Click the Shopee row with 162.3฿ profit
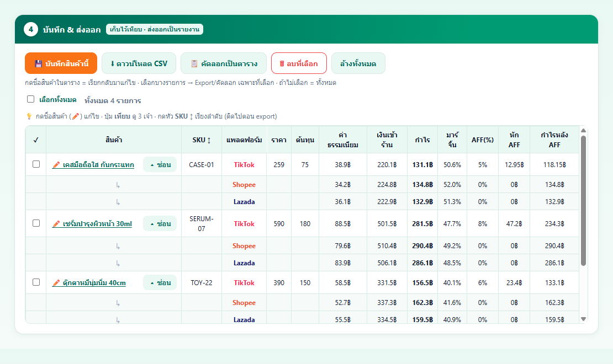 click(x=302, y=303)
